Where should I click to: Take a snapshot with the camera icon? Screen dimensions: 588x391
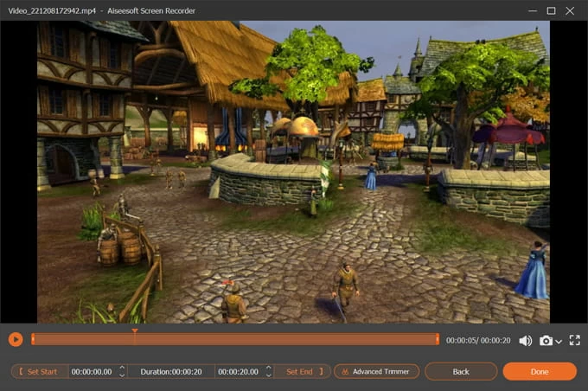(546, 341)
